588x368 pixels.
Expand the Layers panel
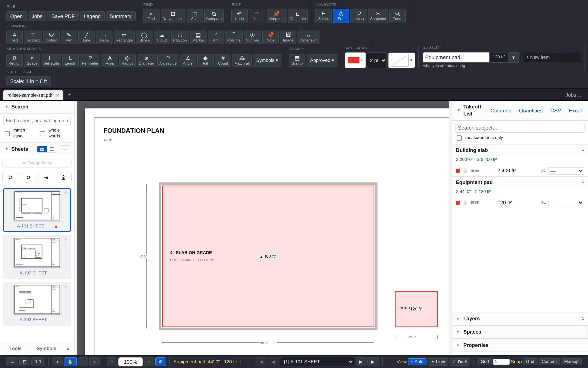click(520, 319)
